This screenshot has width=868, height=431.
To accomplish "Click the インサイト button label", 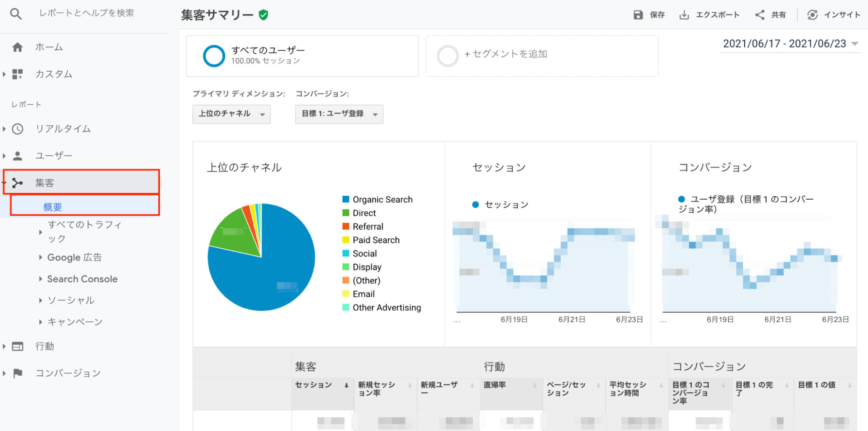I will [x=842, y=15].
